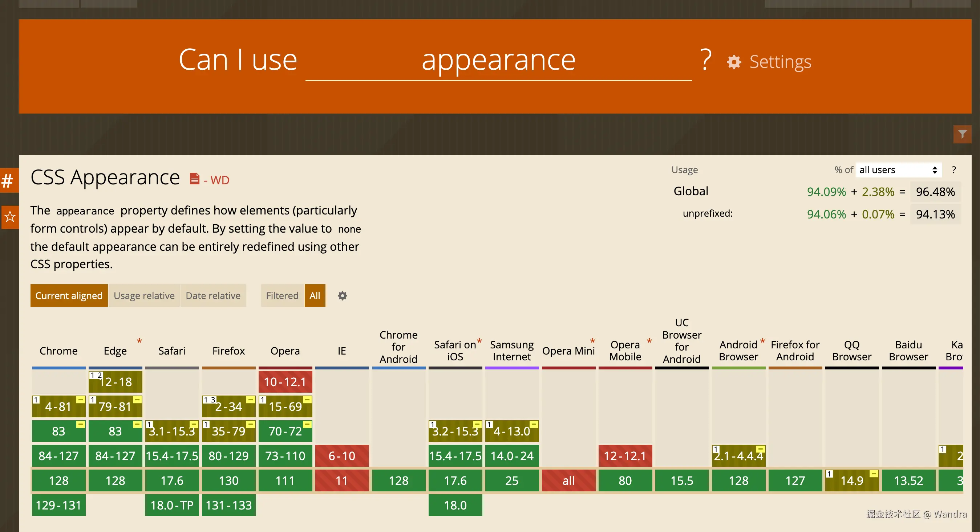
Task: Click the 94.13% unprefixed usage total
Action: click(x=935, y=214)
